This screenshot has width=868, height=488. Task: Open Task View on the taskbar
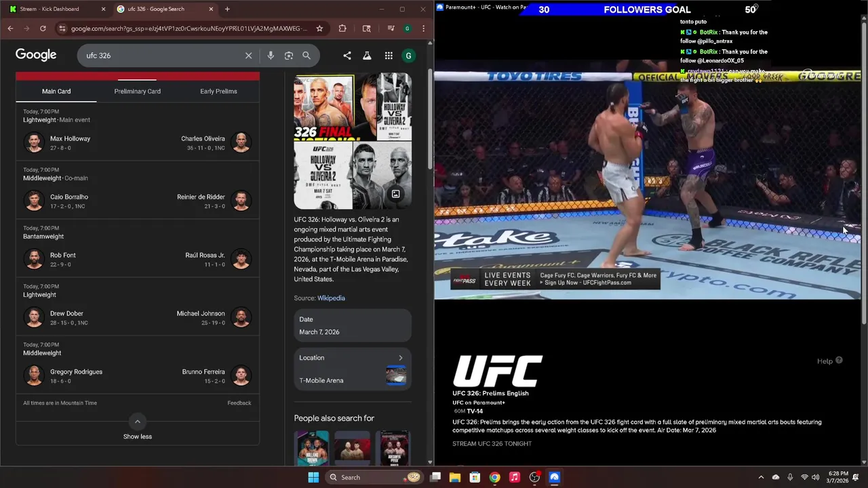pos(435,477)
